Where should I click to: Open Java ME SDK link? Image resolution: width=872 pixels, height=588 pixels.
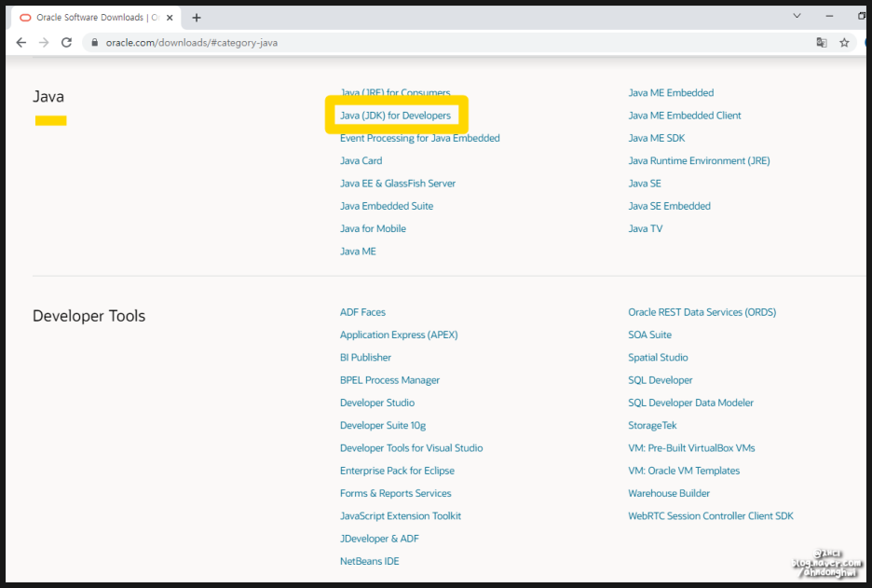coord(656,138)
